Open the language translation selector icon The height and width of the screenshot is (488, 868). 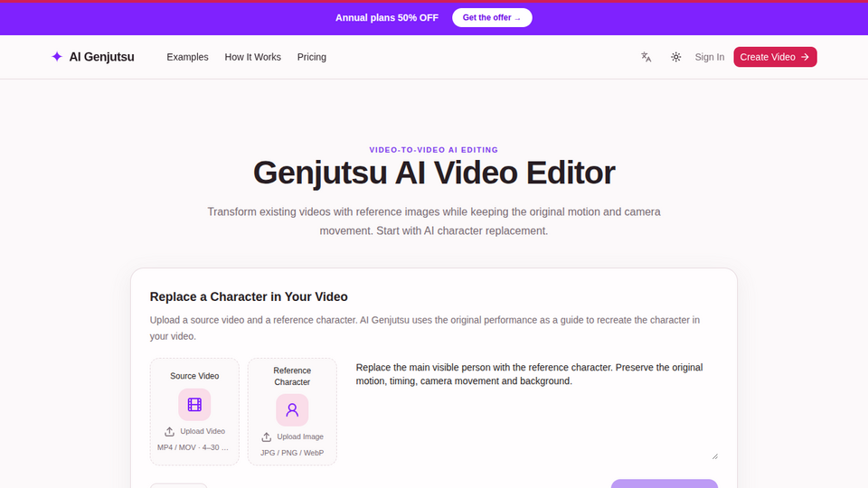point(646,57)
